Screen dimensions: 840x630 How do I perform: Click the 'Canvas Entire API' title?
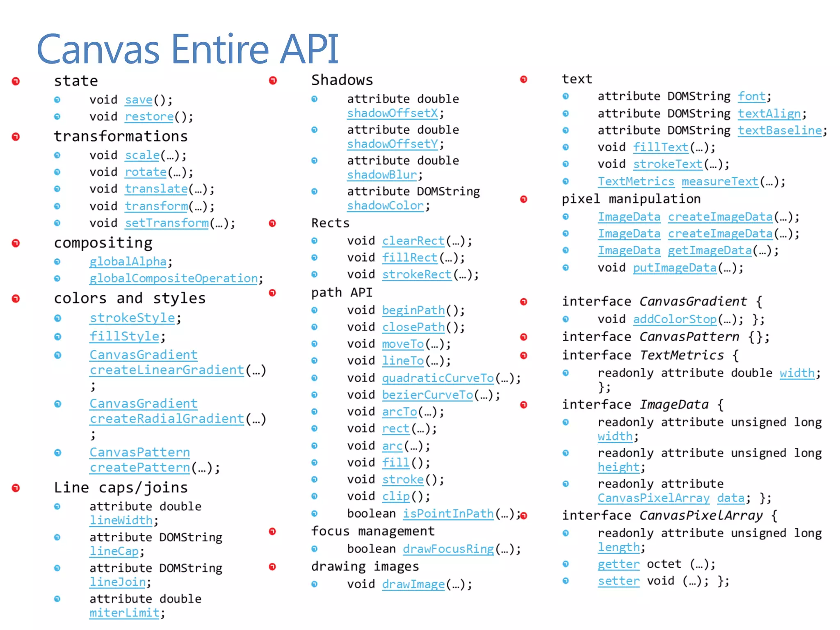click(x=187, y=49)
